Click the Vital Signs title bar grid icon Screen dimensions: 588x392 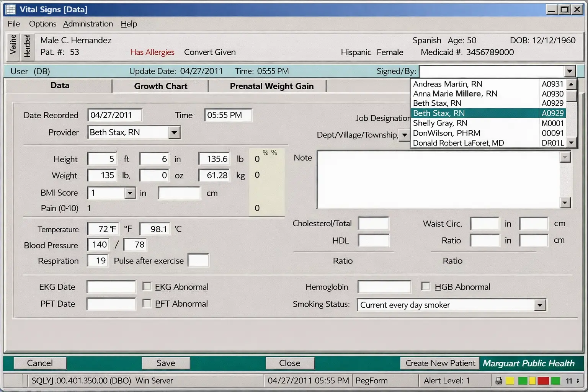point(10,9)
